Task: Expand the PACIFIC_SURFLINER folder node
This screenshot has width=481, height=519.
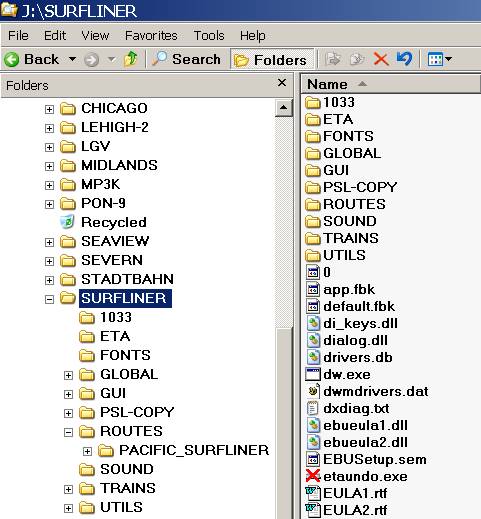Action: pos(87,451)
